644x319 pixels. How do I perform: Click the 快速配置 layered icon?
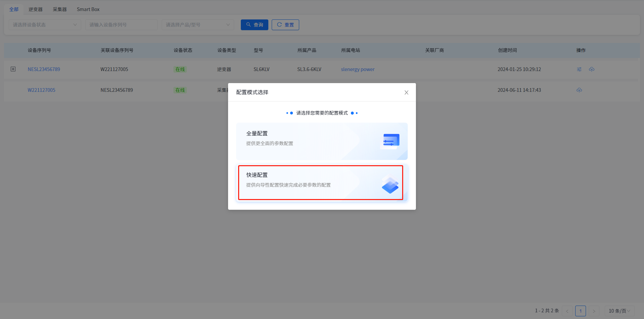390,185
